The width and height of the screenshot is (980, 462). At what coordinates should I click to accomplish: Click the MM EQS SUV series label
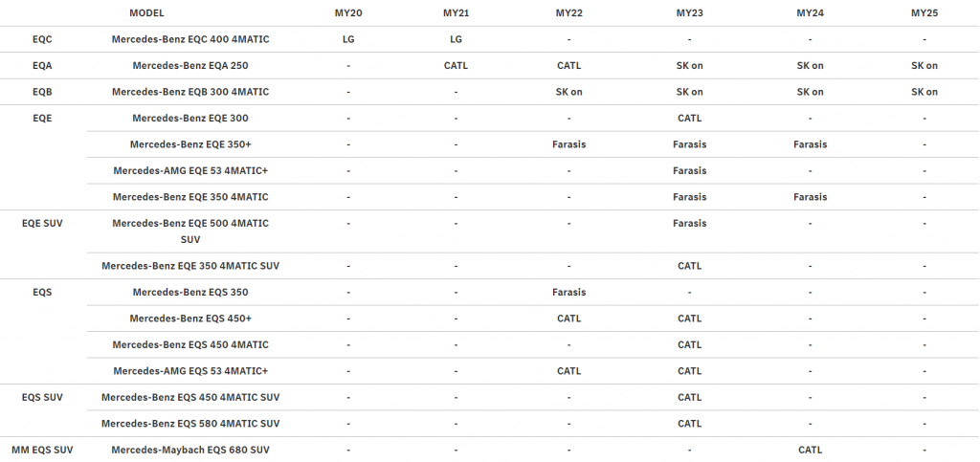click(42, 450)
